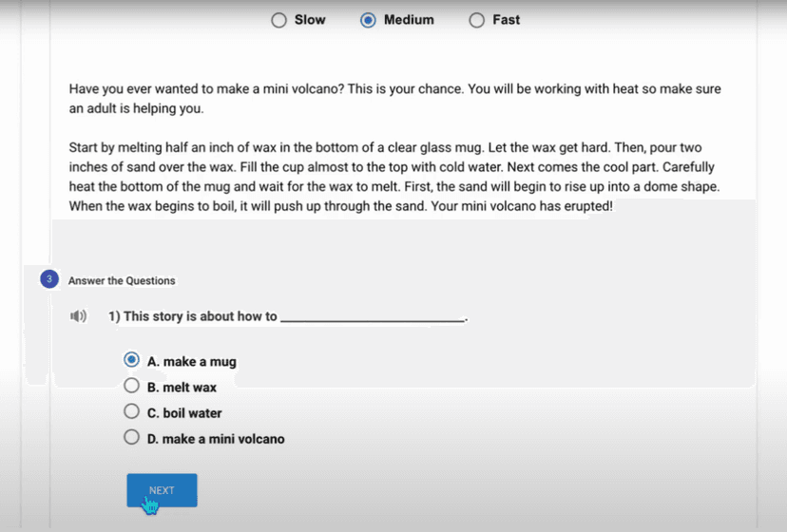Image resolution: width=787 pixels, height=532 pixels.
Task: Click the 'make a mini volcano' answer text
Action: click(x=222, y=439)
